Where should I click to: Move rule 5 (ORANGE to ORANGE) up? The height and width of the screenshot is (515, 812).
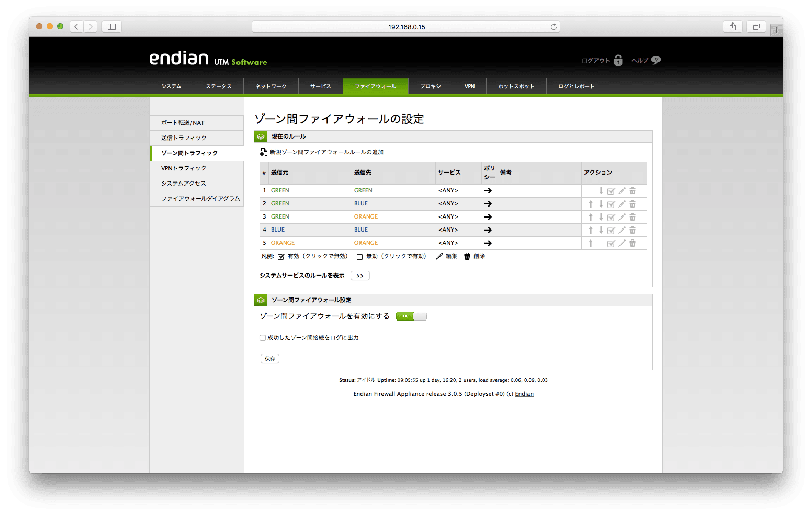591,243
